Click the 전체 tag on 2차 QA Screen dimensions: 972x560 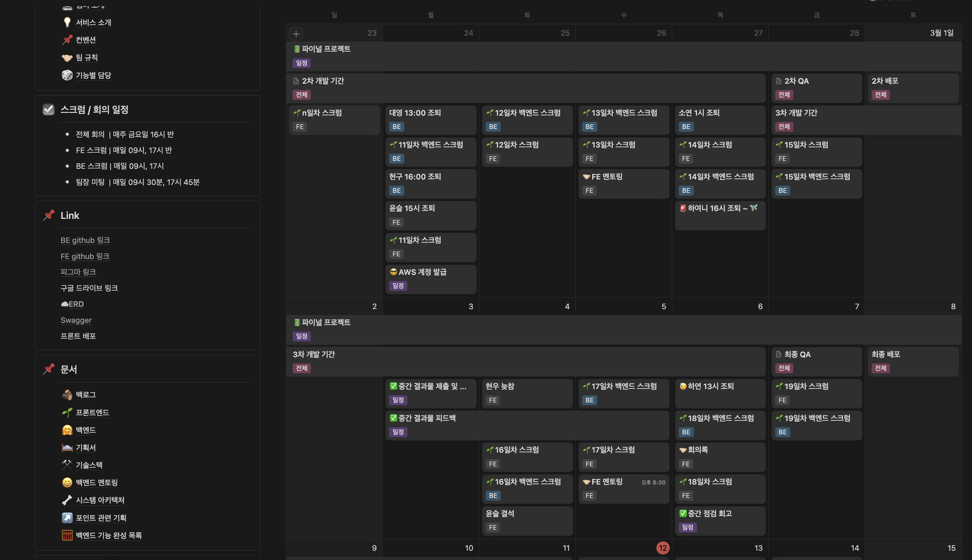click(x=784, y=95)
